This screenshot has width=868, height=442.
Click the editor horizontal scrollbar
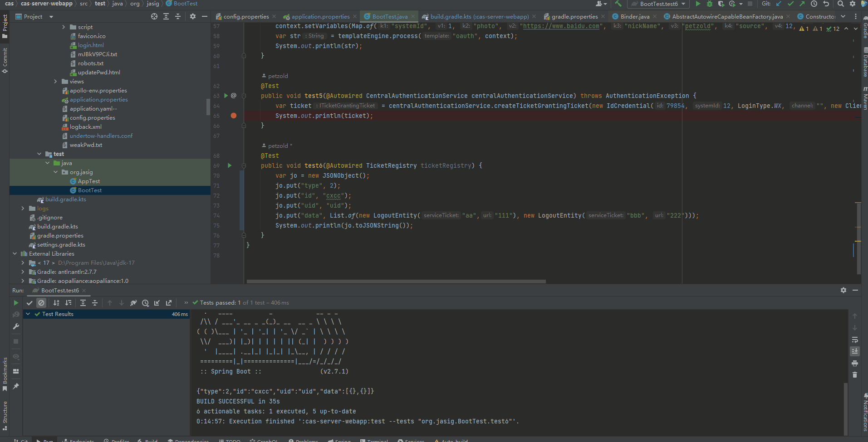tap(396, 282)
